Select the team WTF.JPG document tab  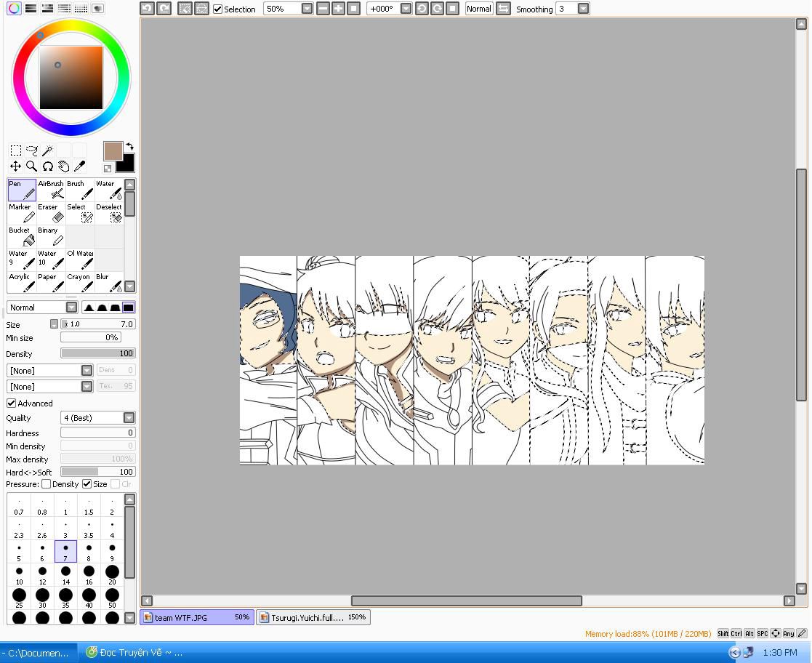coord(196,617)
